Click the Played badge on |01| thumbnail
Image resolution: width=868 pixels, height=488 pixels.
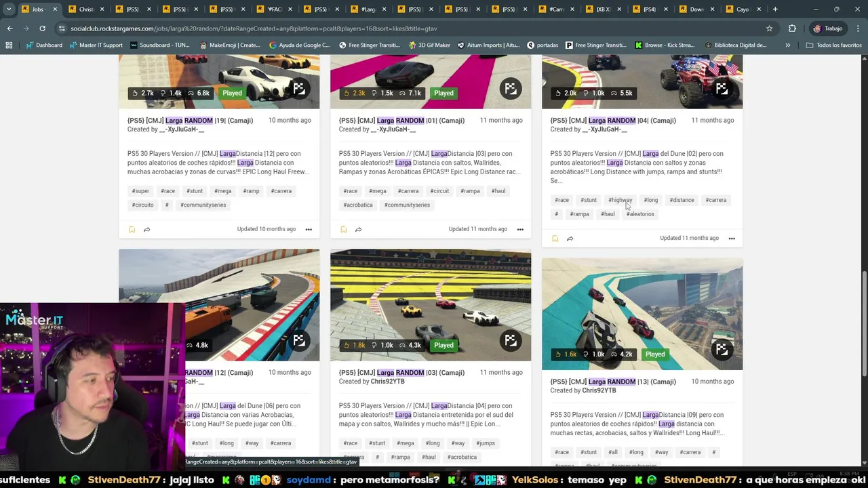[443, 93]
